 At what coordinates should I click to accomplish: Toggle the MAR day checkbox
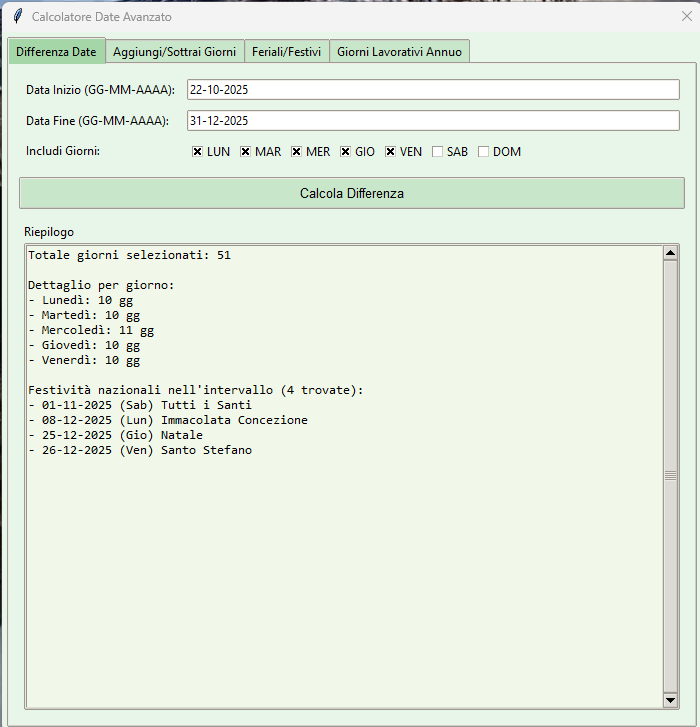(x=246, y=152)
